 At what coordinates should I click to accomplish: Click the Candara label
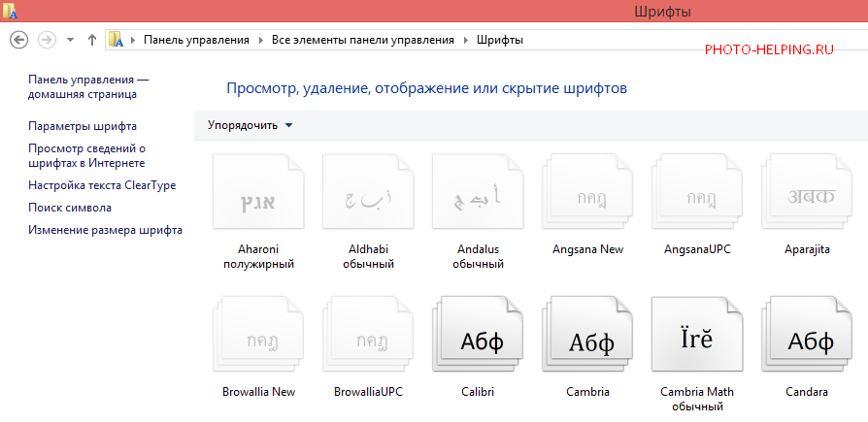pos(807,392)
